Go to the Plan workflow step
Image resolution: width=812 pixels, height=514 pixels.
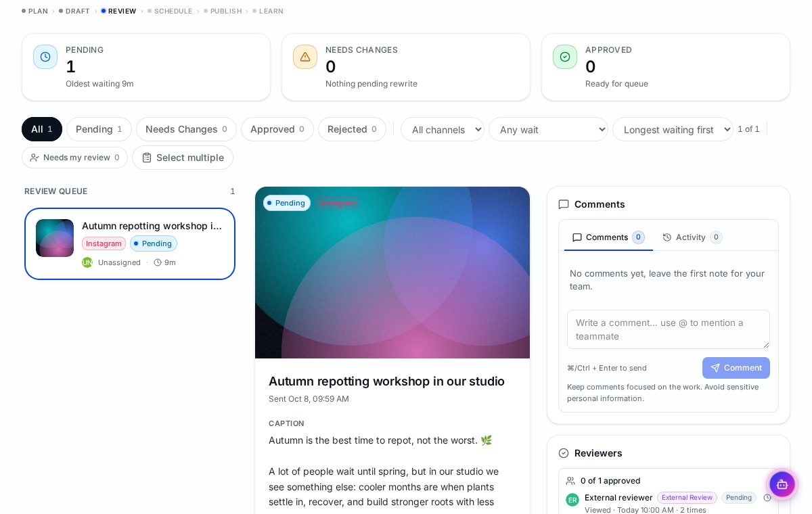(35, 11)
